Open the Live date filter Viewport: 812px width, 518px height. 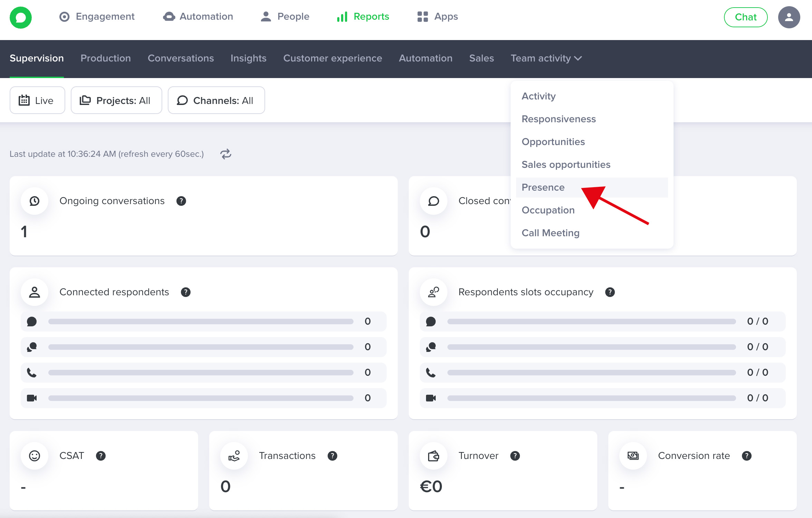37,100
